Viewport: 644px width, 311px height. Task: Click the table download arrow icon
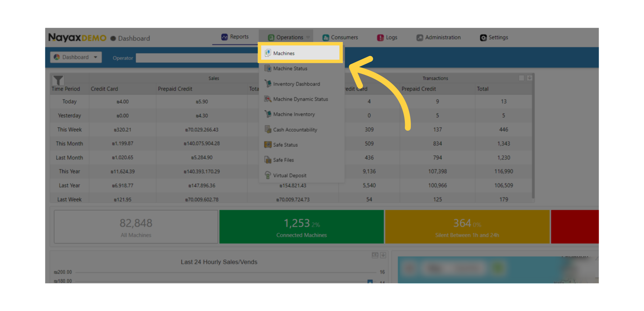[x=529, y=78]
